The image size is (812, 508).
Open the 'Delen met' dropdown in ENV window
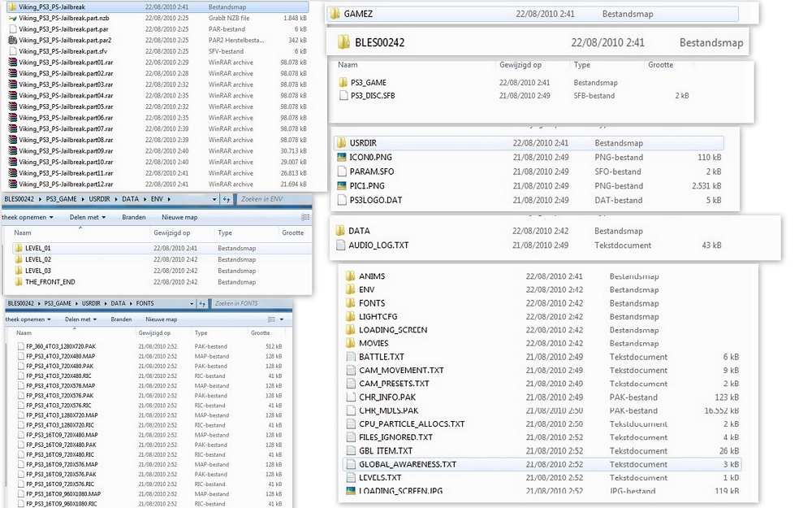pos(88,218)
